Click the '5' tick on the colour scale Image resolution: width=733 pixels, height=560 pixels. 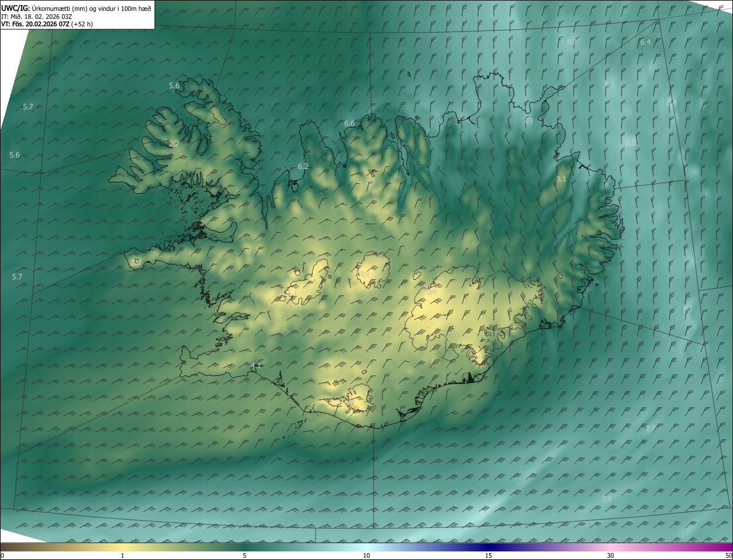245,555
